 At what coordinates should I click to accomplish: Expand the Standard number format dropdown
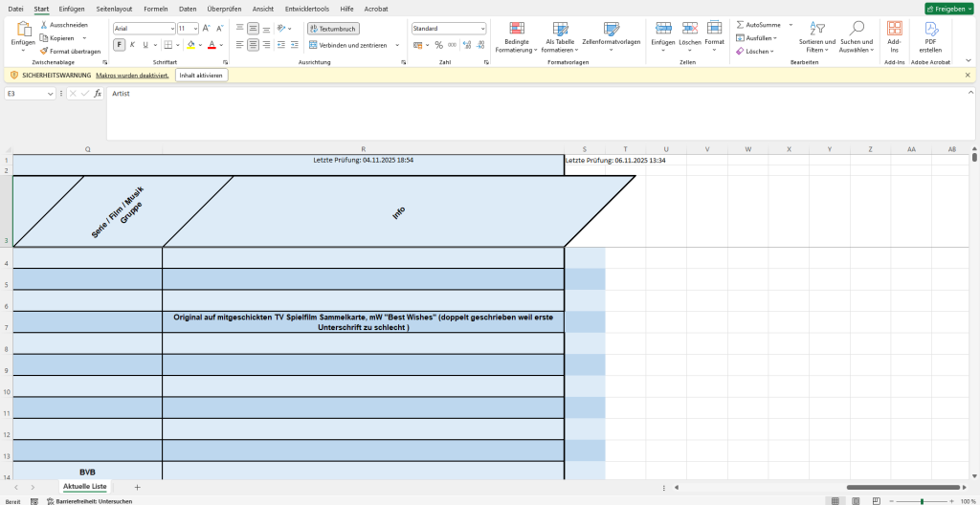pyautogui.click(x=482, y=29)
